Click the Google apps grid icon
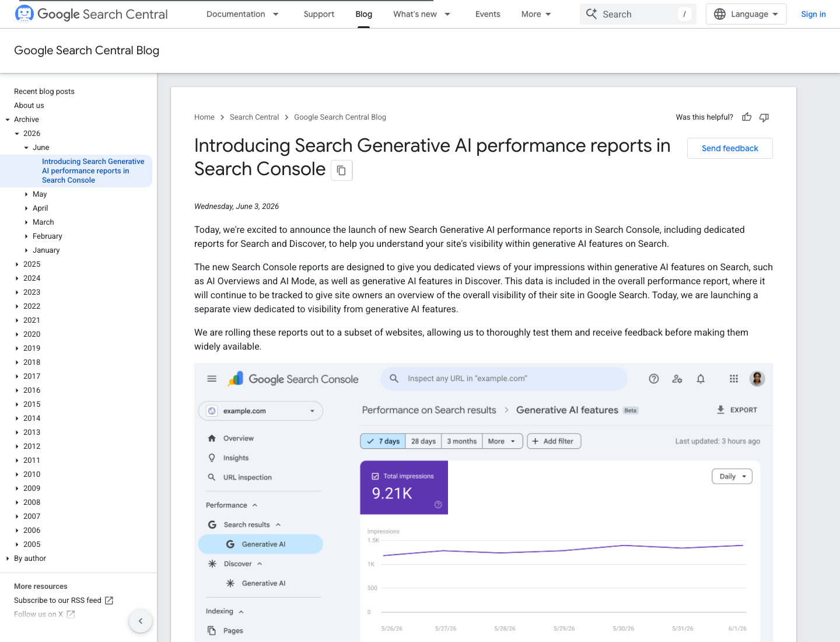 (734, 379)
